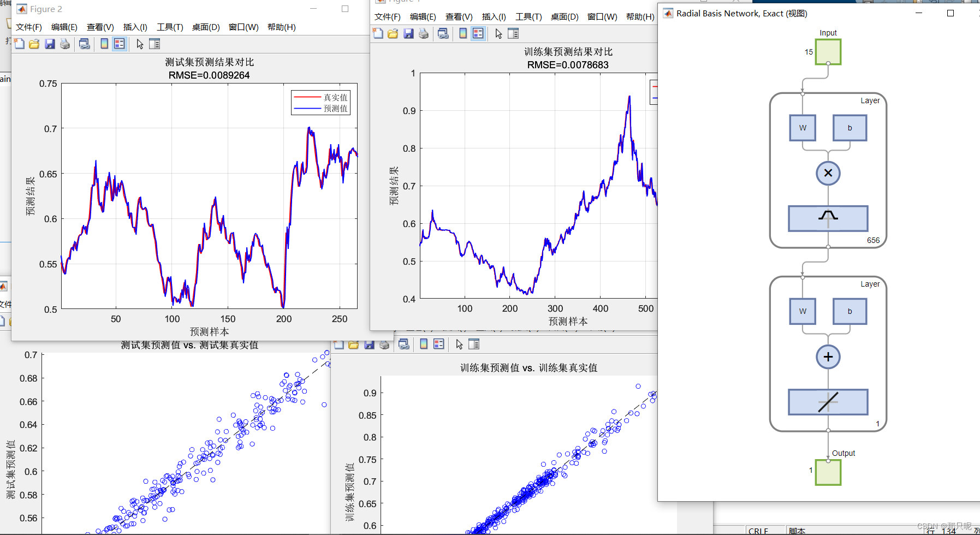This screenshot has width=980, height=535.
Task: Select Edit Plot arrow in Figure 2 toolbar
Action: (140, 44)
